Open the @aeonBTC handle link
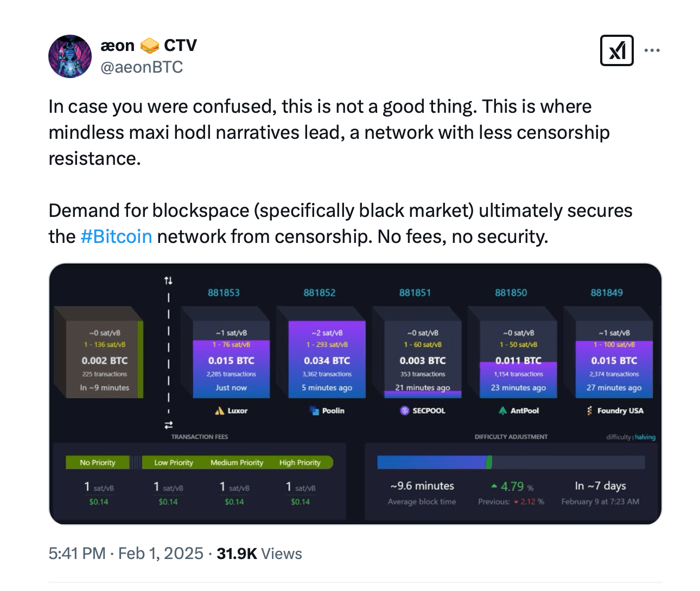The width and height of the screenshot is (700, 591). 142,67
